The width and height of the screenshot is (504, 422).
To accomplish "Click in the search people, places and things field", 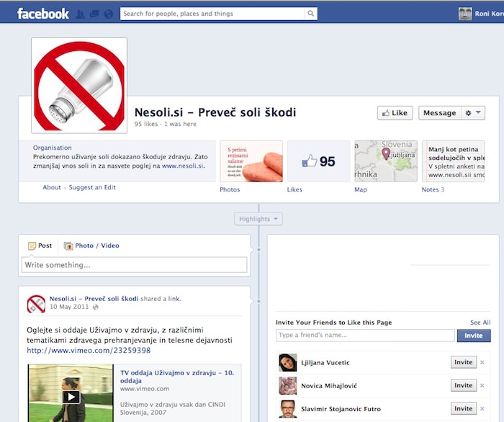I will (x=213, y=14).
